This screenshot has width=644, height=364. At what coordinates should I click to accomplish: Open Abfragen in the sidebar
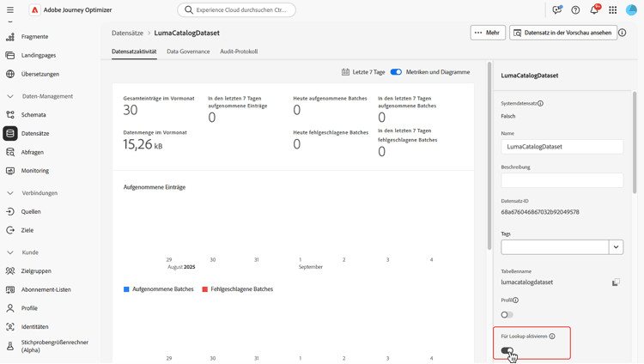coord(33,152)
